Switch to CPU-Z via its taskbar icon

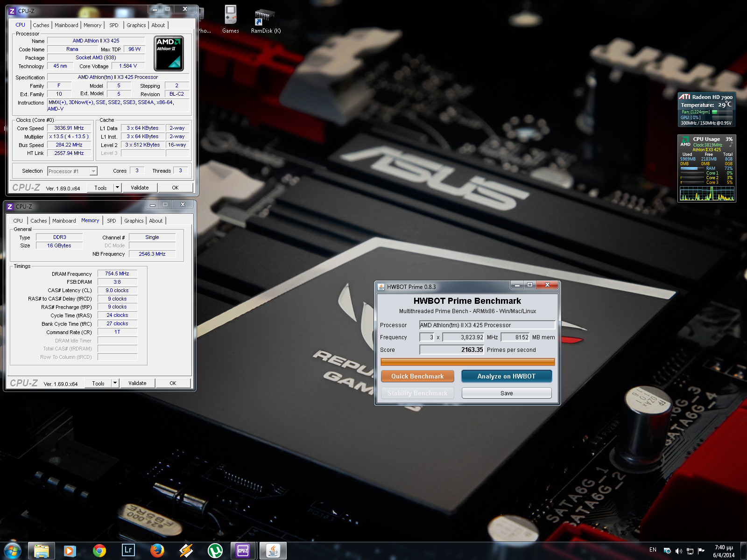[x=243, y=551]
